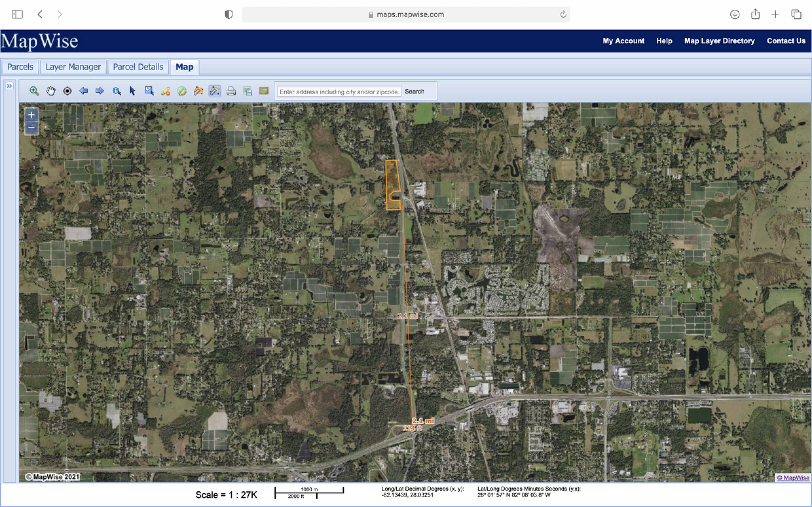Expand the collapsed left side panel
This screenshot has width=812, height=507.
click(9, 86)
